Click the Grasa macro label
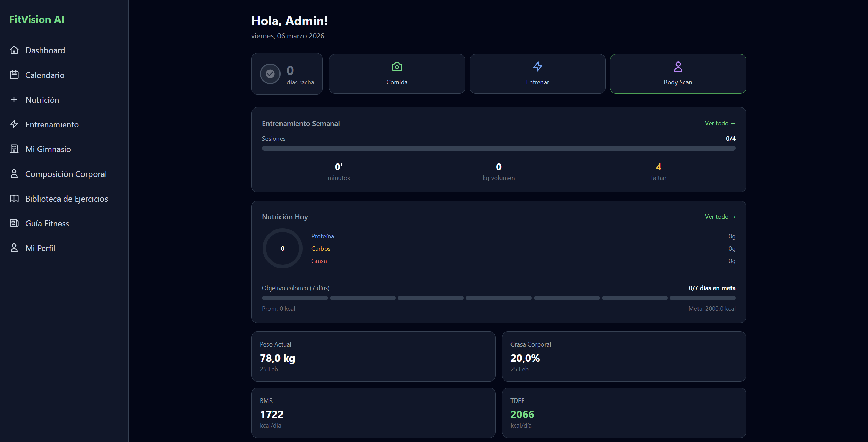868x442 pixels. pyautogui.click(x=319, y=261)
